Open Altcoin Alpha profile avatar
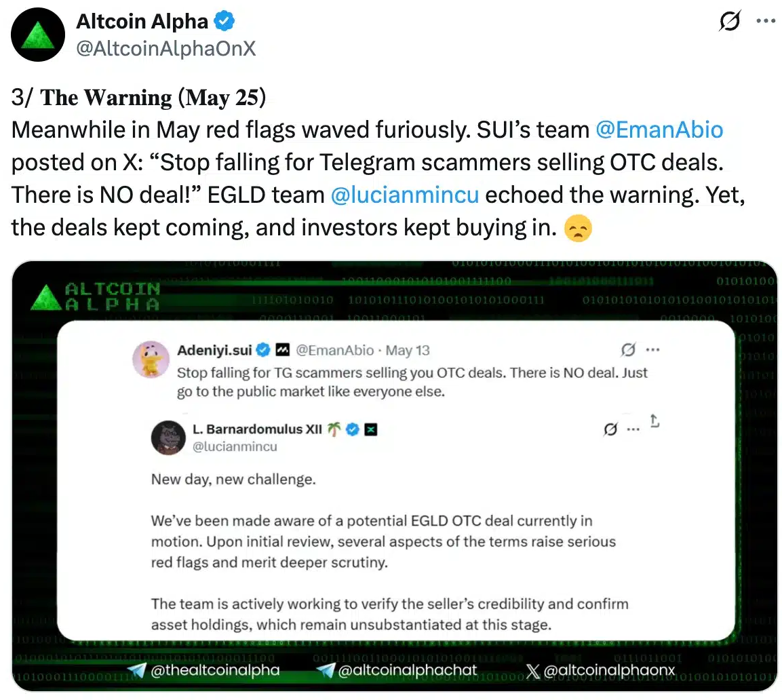782x700 pixels. [x=38, y=35]
